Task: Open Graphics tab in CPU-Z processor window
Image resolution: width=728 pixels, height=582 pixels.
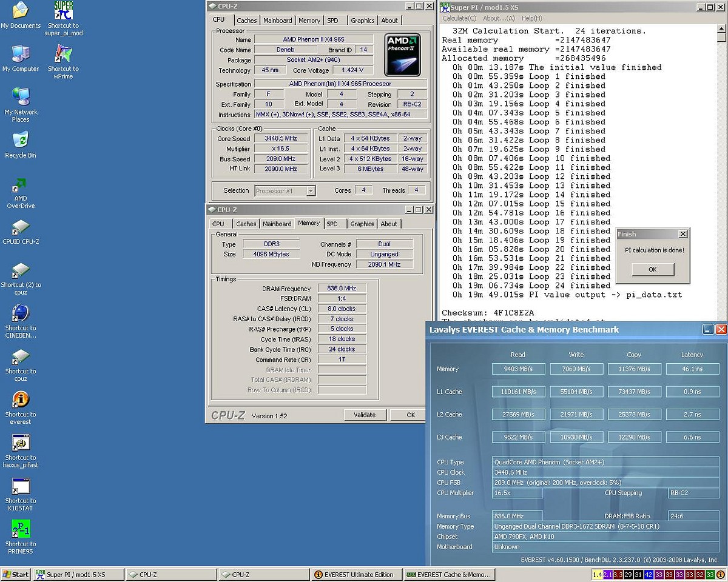Action: tap(363, 21)
